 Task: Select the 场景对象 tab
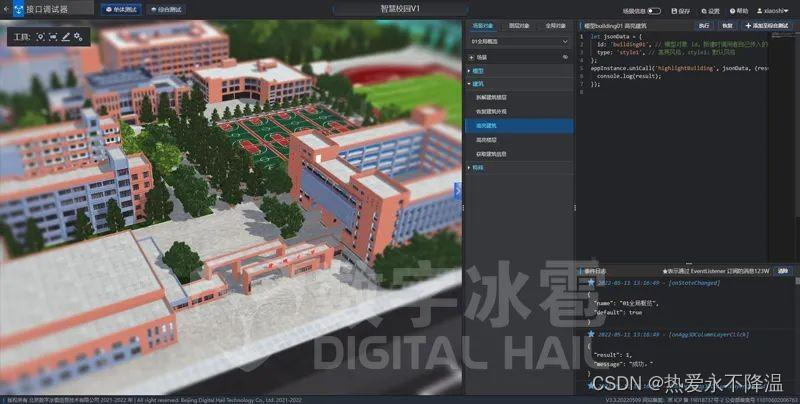[483, 26]
